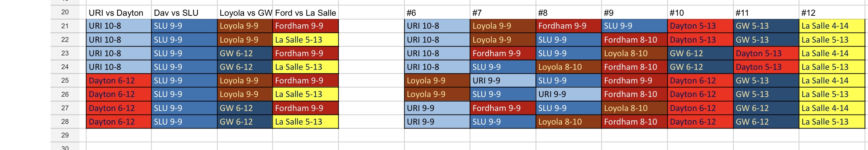Select 'Loyola 9-9' cell in row 25 under #6
Screen dimensions: 868x150
(x=437, y=81)
